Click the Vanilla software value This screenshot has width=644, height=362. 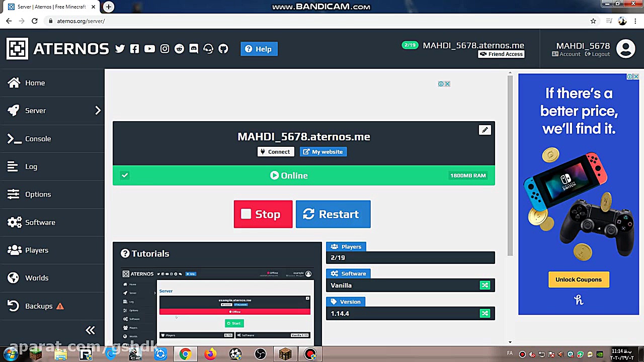[341, 286]
